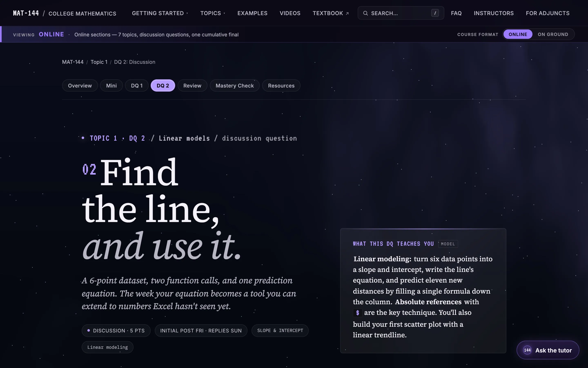Open the Instructors page
Viewport: 588px width, 368px height.
click(x=493, y=13)
